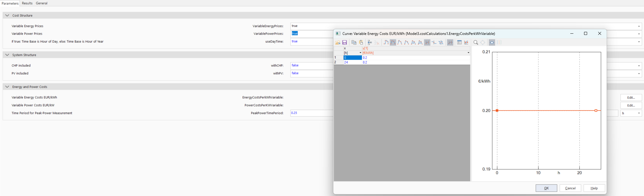644x196 pixels.
Task: Click Cancel in the curve dialog
Action: coord(570,188)
